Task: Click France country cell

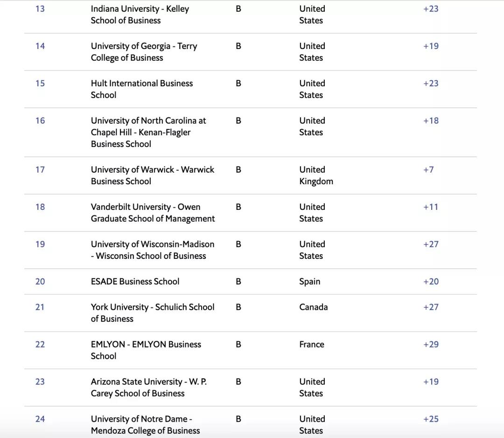Action: (x=311, y=344)
